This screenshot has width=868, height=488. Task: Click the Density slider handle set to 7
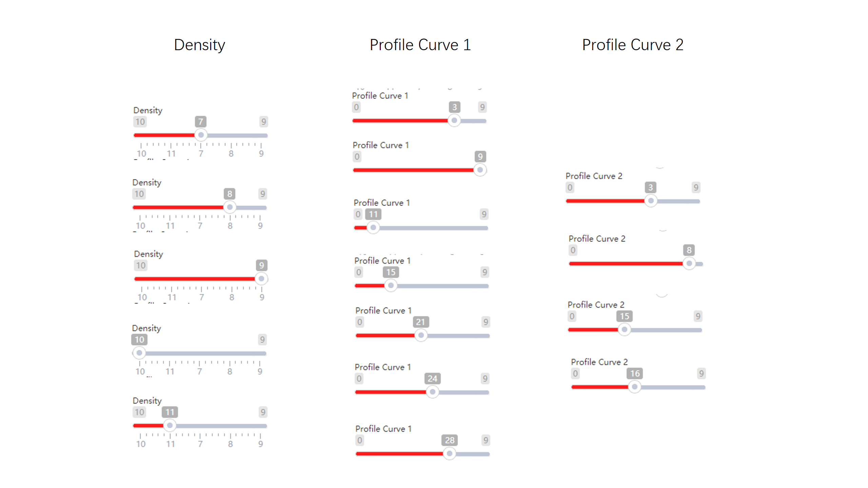201,135
